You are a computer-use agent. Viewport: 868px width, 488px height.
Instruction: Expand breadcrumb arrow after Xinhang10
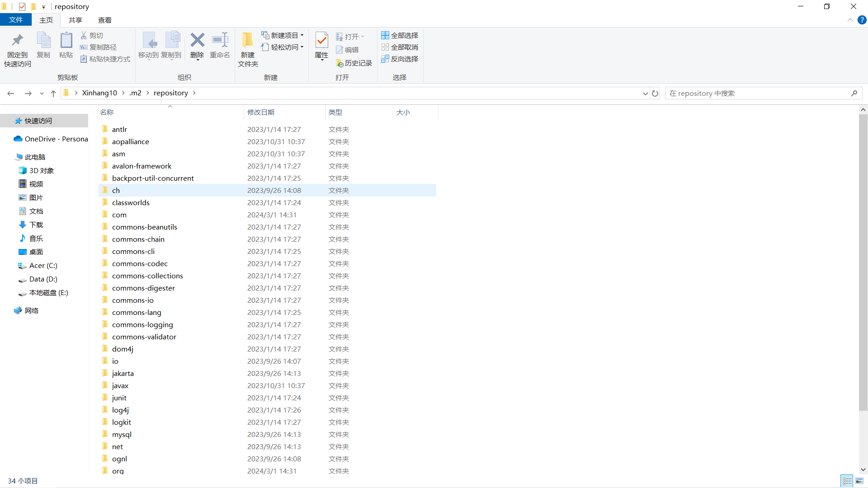(x=123, y=93)
